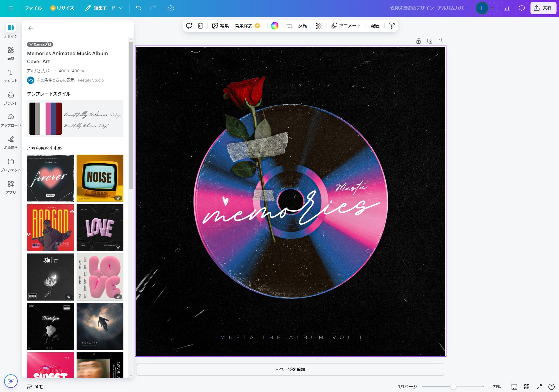Click the 1/1ページ page indicator
The height and width of the screenshot is (392, 559).
[x=407, y=387]
